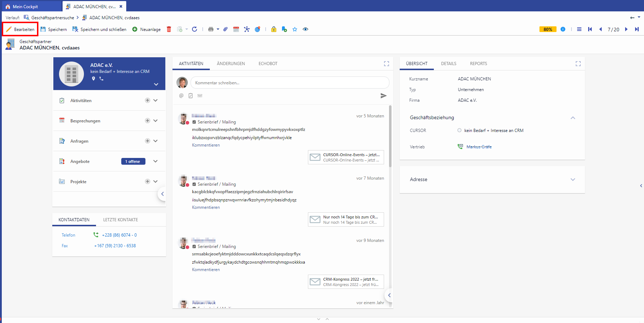Jump to the first record
This screenshot has height=323, width=644.
click(x=590, y=29)
